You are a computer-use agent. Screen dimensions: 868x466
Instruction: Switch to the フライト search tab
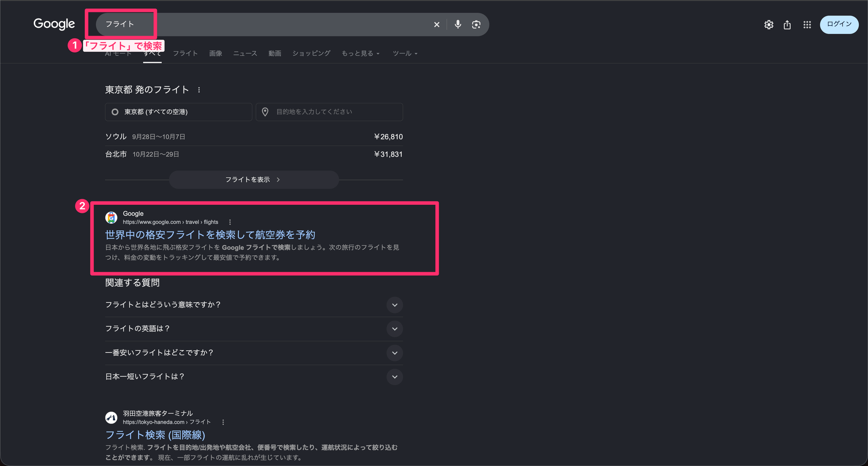point(185,53)
